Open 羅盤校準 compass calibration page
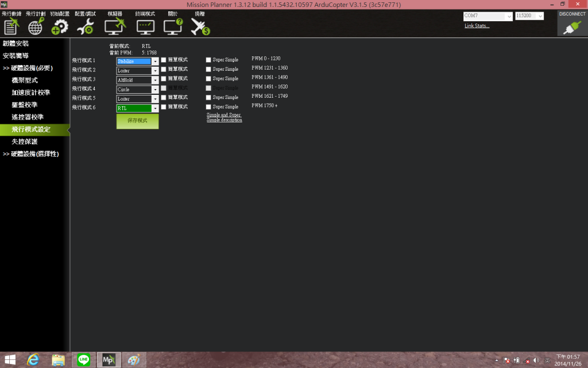Screen dimensions: 588x368 (x=25, y=105)
